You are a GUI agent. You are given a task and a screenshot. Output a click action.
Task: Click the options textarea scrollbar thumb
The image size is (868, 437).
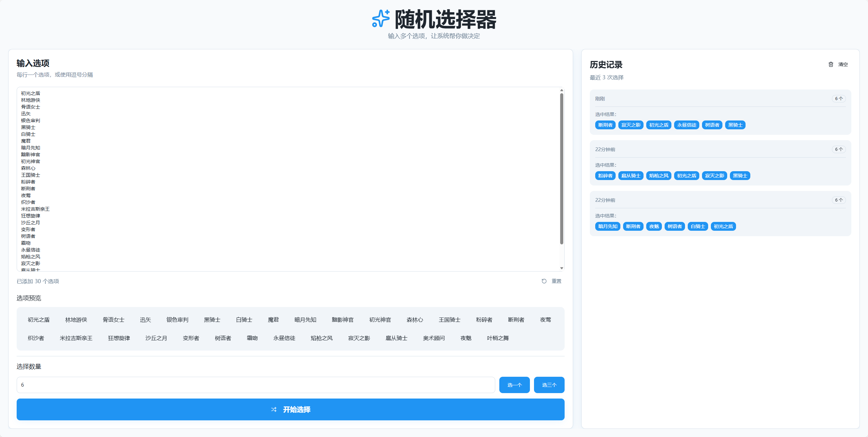coord(562,168)
